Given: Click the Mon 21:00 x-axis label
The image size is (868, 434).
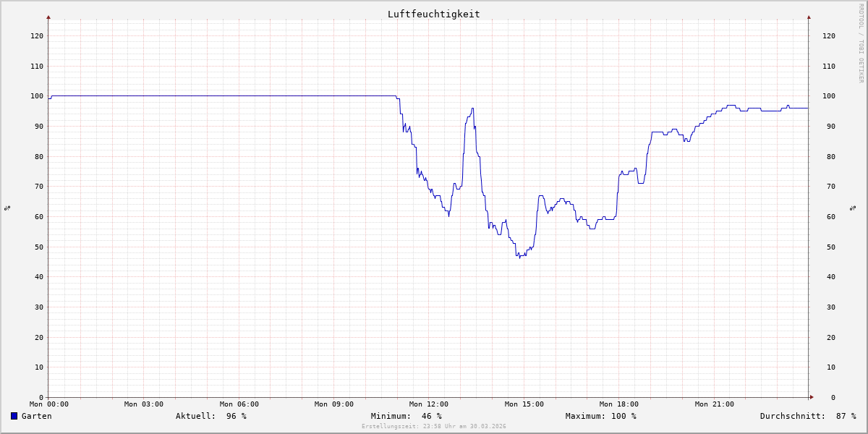Looking at the screenshot, I should (x=714, y=404).
